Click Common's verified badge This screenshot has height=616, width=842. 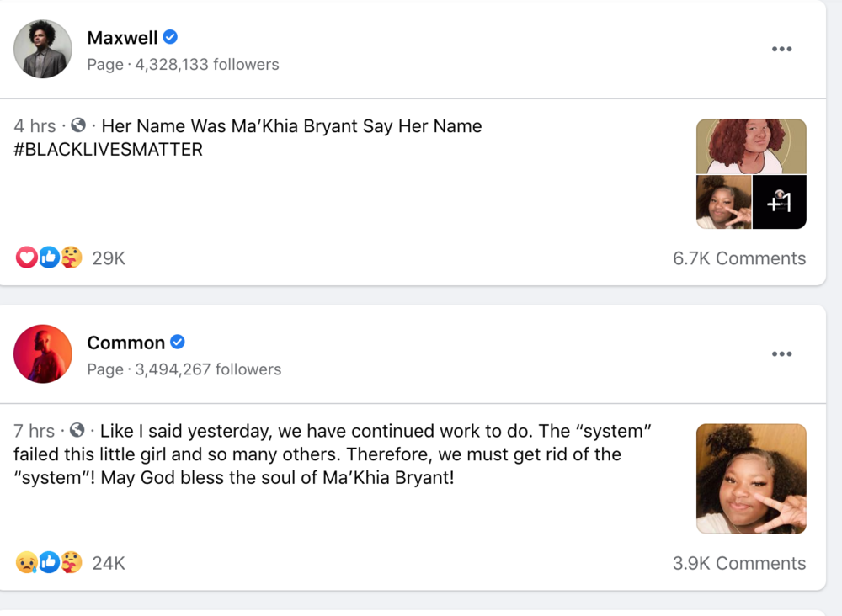click(178, 343)
